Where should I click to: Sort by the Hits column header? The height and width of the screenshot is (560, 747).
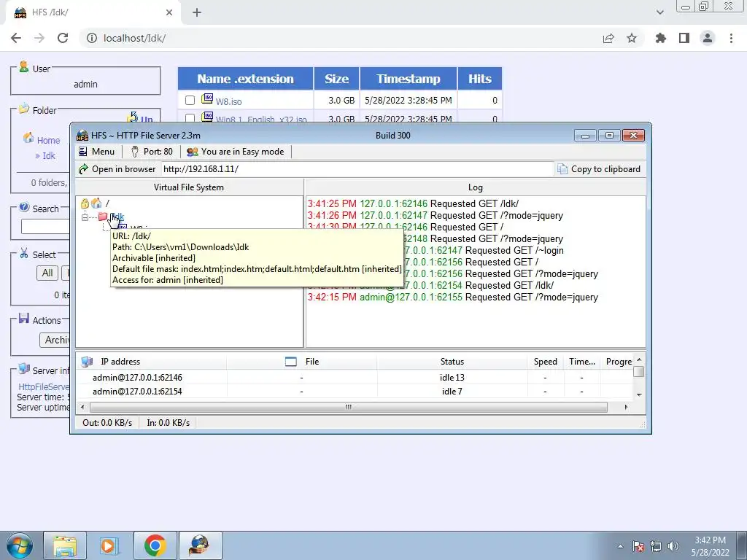click(480, 79)
